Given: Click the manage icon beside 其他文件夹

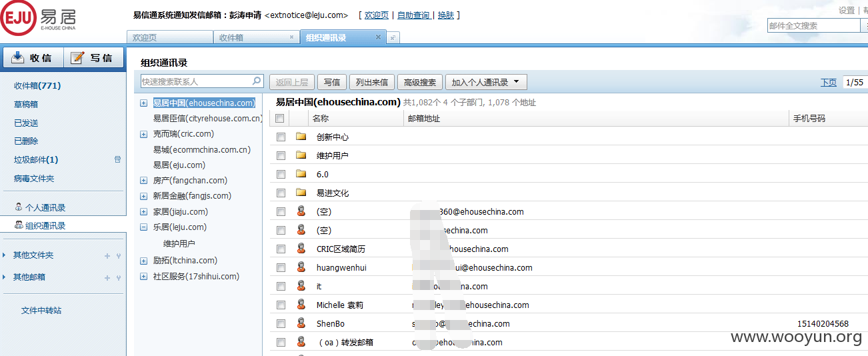Looking at the screenshot, I should tap(118, 256).
